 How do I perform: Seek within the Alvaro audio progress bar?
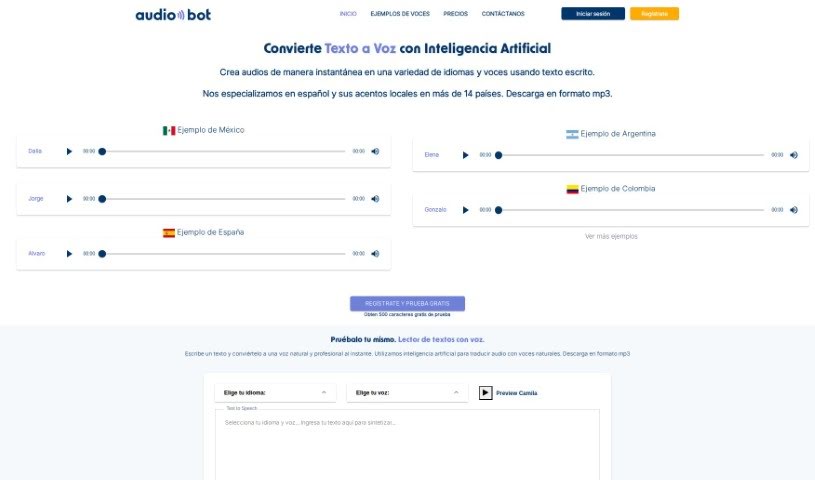(224, 254)
